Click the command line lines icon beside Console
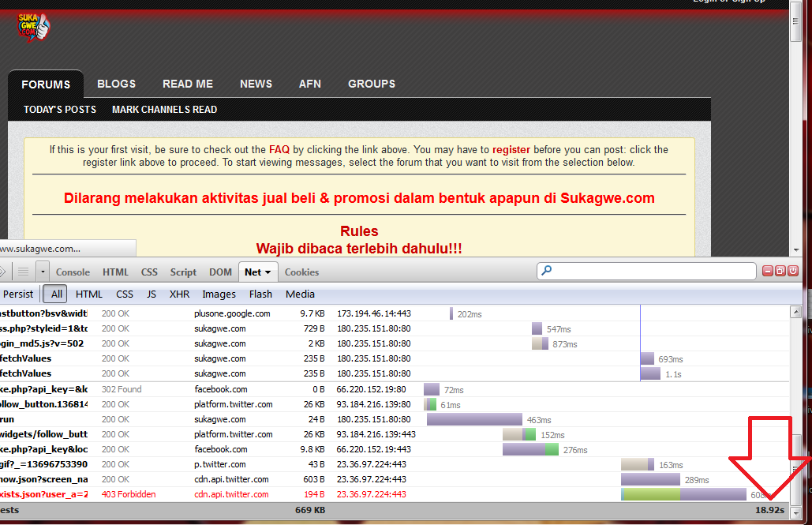This screenshot has height=525, width=812. [24, 272]
